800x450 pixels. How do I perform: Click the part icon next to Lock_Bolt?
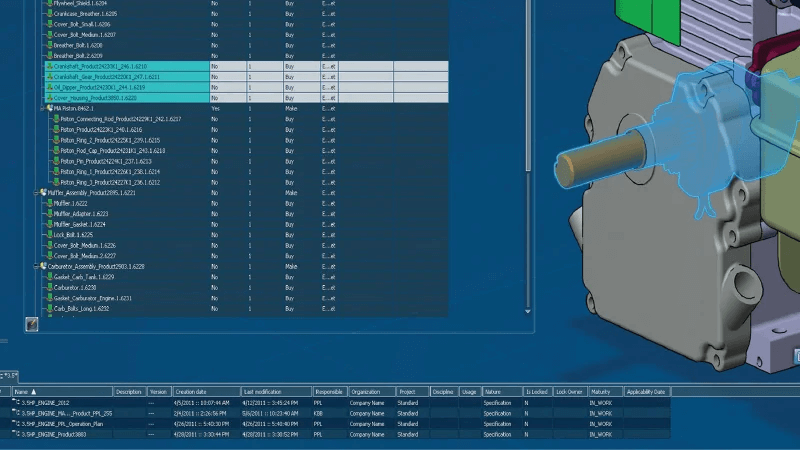(x=50, y=235)
